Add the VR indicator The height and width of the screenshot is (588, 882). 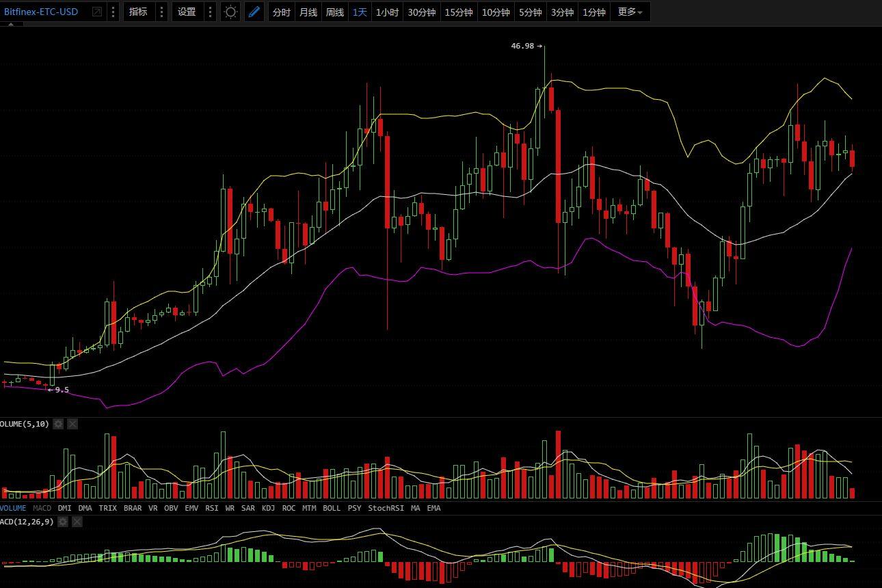tap(152, 508)
